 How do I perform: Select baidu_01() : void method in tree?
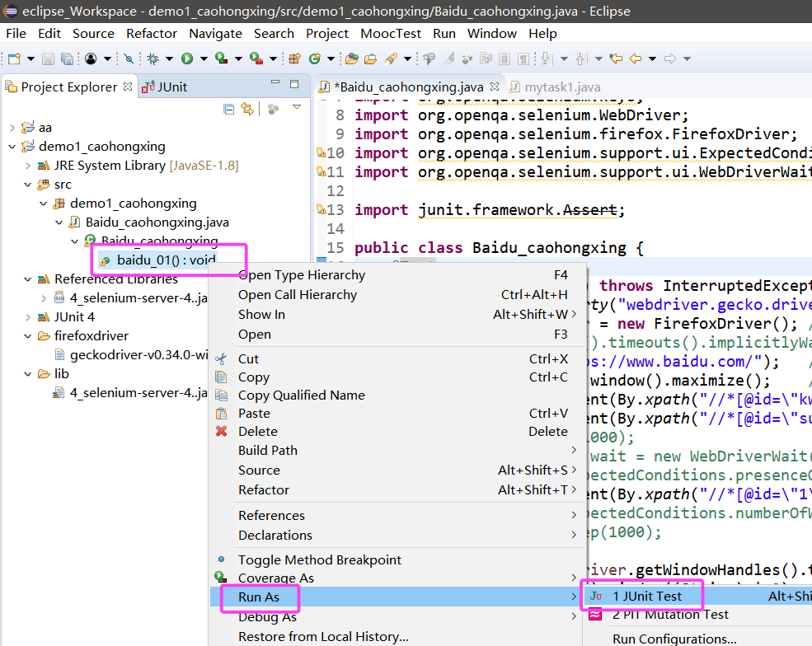pyautogui.click(x=167, y=260)
